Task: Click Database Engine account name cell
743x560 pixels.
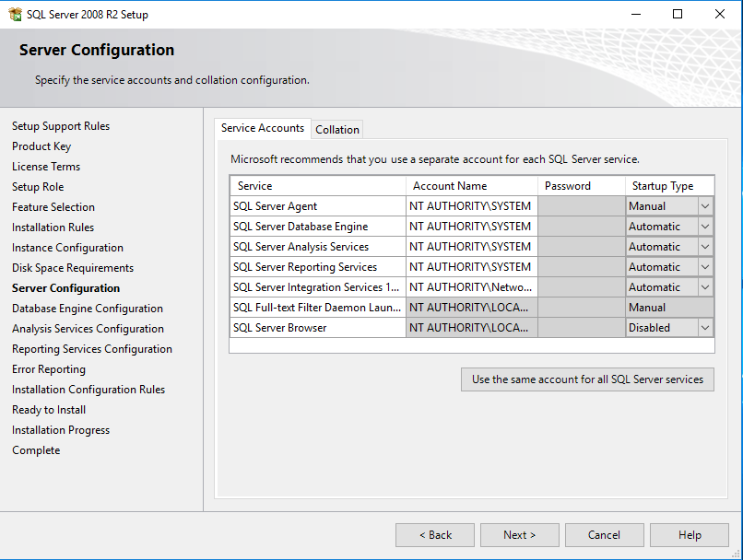Action: (x=471, y=227)
